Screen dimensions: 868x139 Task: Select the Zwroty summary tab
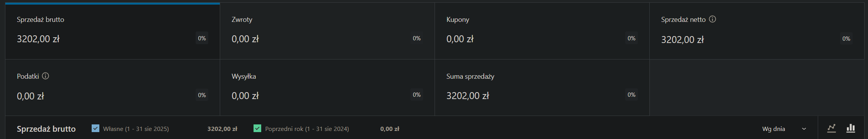coord(327,31)
